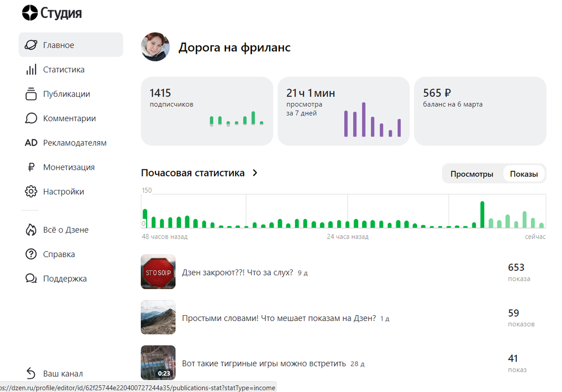Click the AD icon beside Рекламодателям
Viewport: 562px width, 392px height.
pyautogui.click(x=31, y=143)
